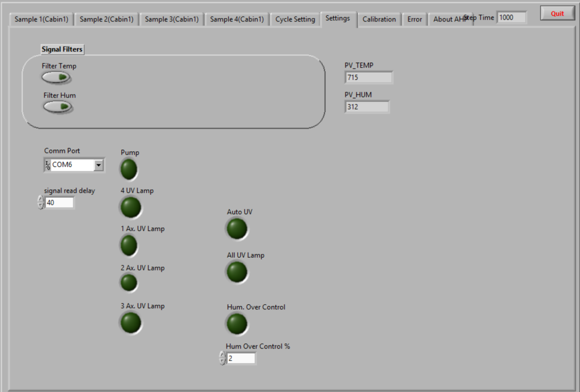Toggle the Filter Temp switch
Image resolution: width=580 pixels, height=392 pixels.
click(57, 77)
